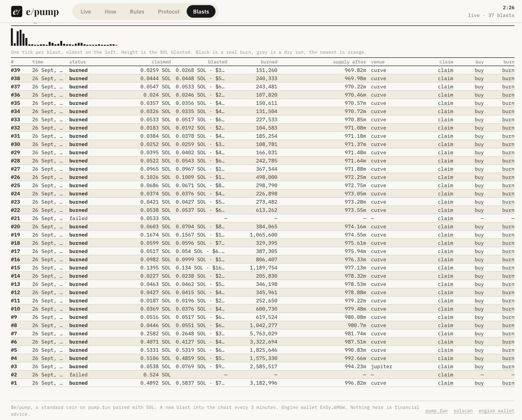Click the jupiter venue in row #3
522x420 pixels.
click(381, 367)
